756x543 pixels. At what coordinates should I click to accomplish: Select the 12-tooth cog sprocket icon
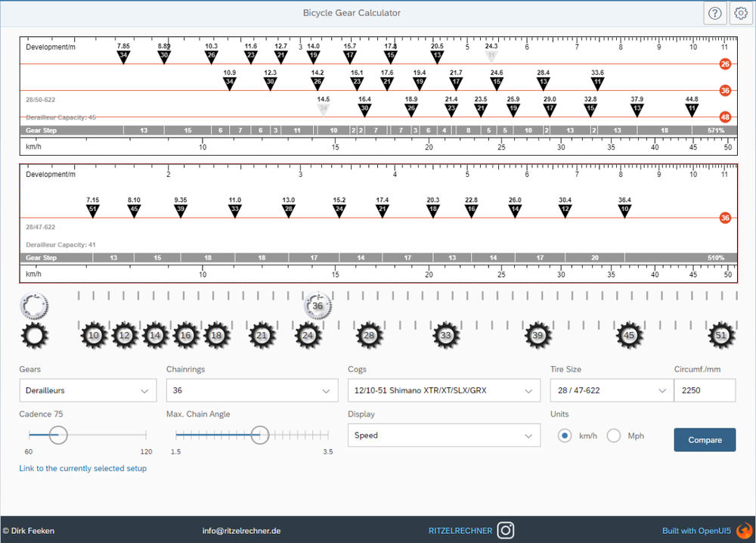125,335
